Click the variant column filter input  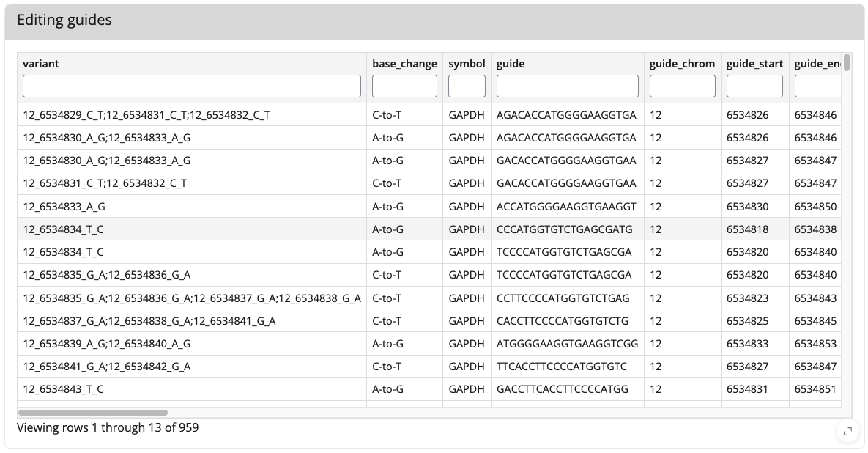(x=192, y=86)
